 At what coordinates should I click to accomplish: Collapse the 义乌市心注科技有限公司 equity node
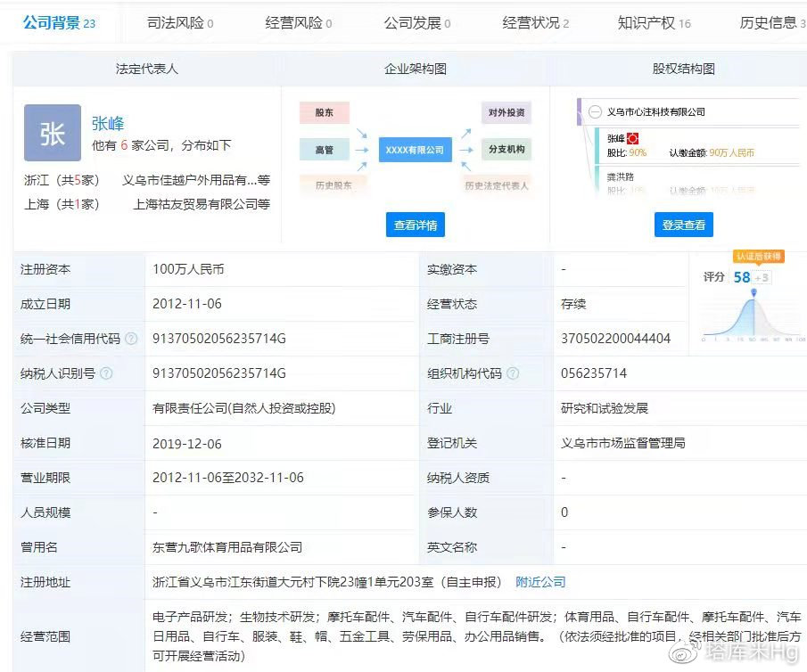(x=594, y=112)
